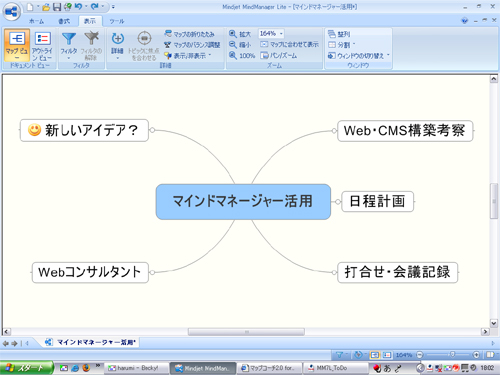Click horizontal scrollbar left arrow
The image size is (500, 375).
click(6, 332)
